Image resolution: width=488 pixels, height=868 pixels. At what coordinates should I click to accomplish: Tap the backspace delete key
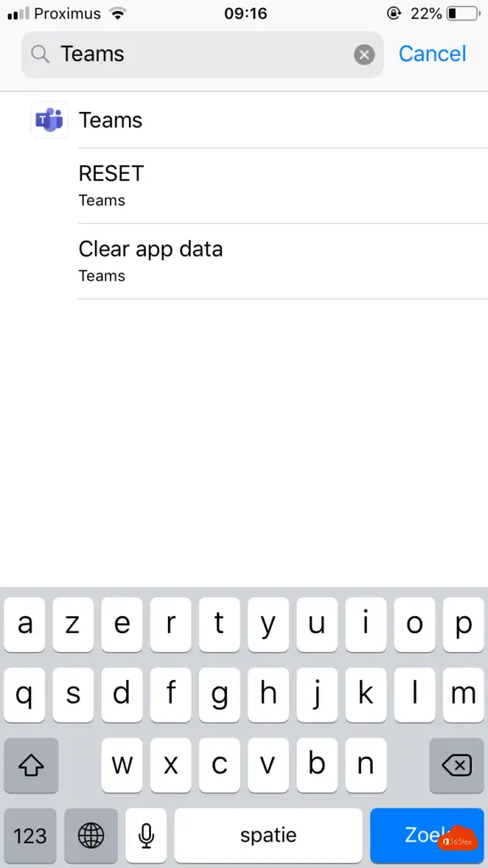(457, 765)
